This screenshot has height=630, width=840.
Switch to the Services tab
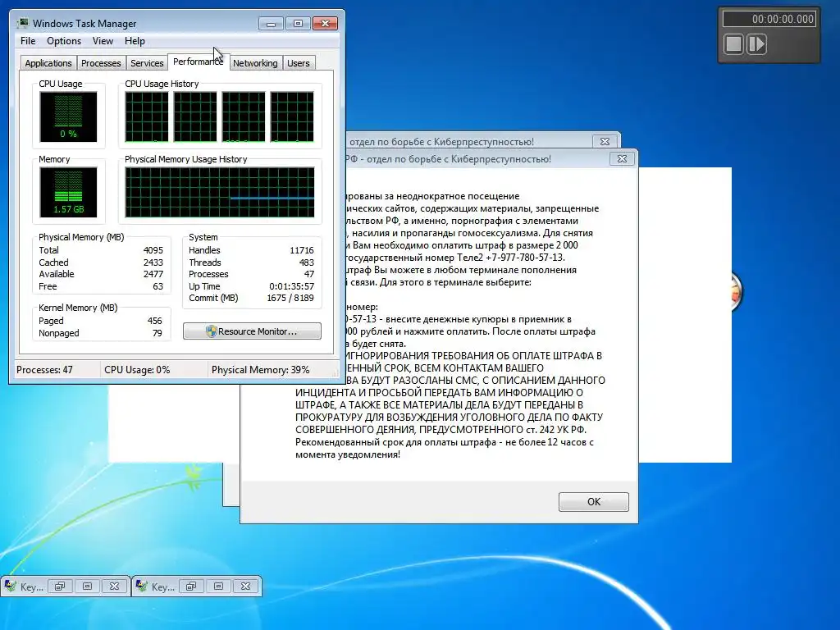[x=147, y=63]
